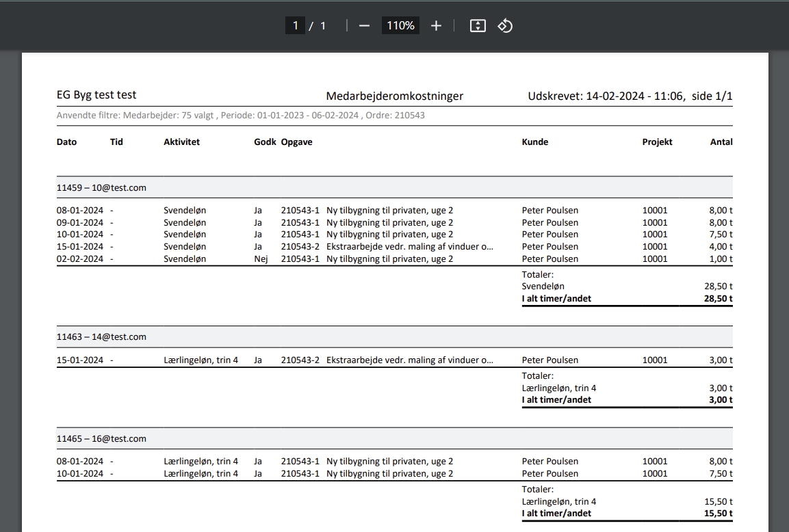Click the EG Byg test test heading

click(x=96, y=96)
